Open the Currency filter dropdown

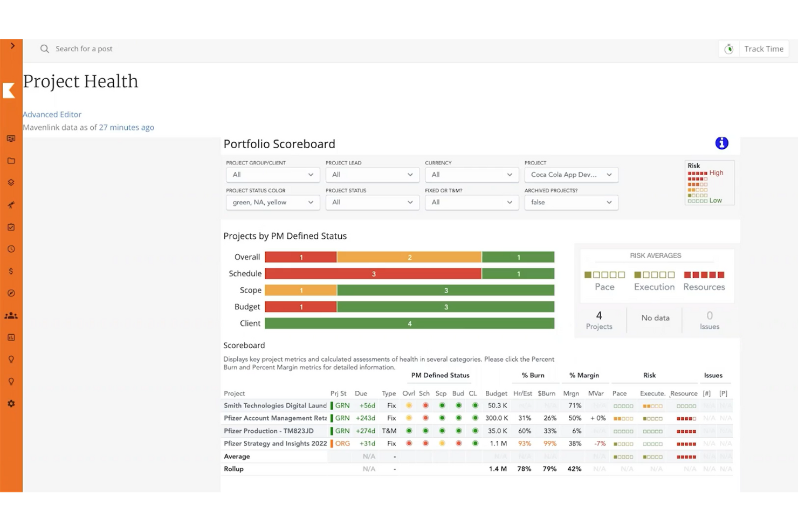(471, 175)
